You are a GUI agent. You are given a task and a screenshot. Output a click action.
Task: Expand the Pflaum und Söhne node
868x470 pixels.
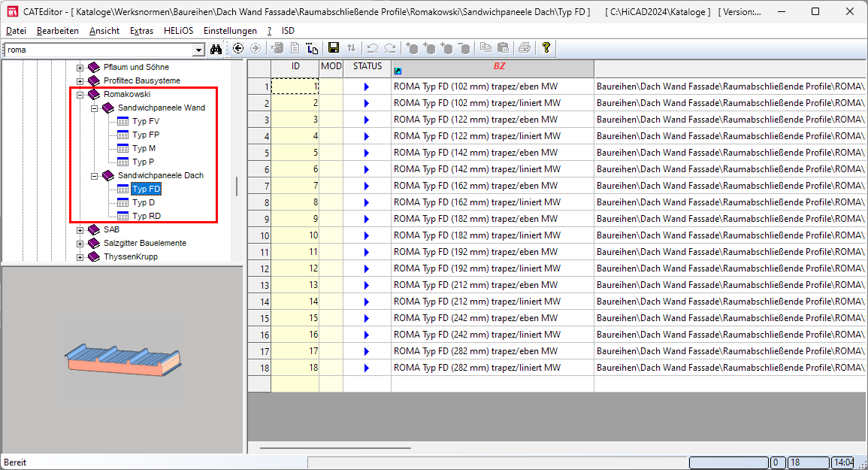coord(80,68)
